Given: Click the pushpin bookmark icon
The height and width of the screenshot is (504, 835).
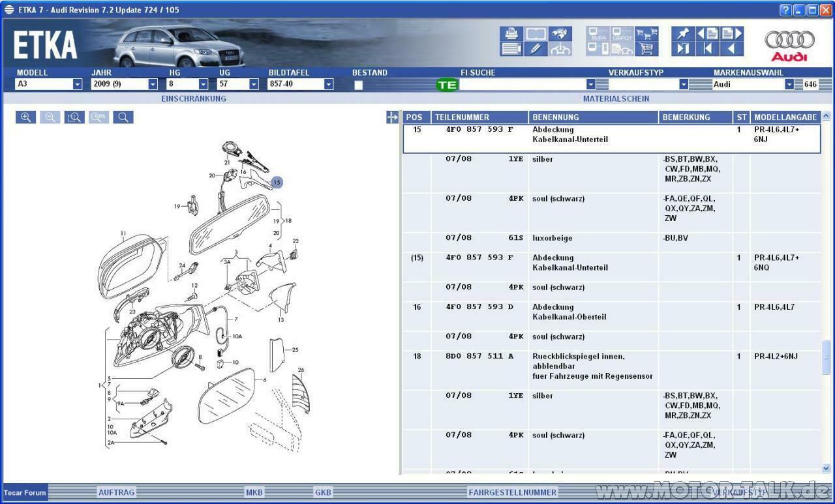Looking at the screenshot, I should point(682,34).
